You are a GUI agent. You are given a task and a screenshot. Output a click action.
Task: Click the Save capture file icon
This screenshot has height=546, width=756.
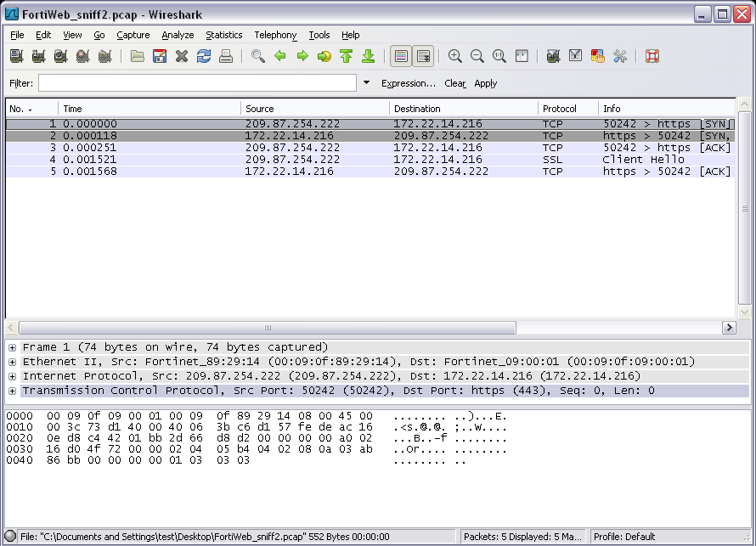point(160,57)
